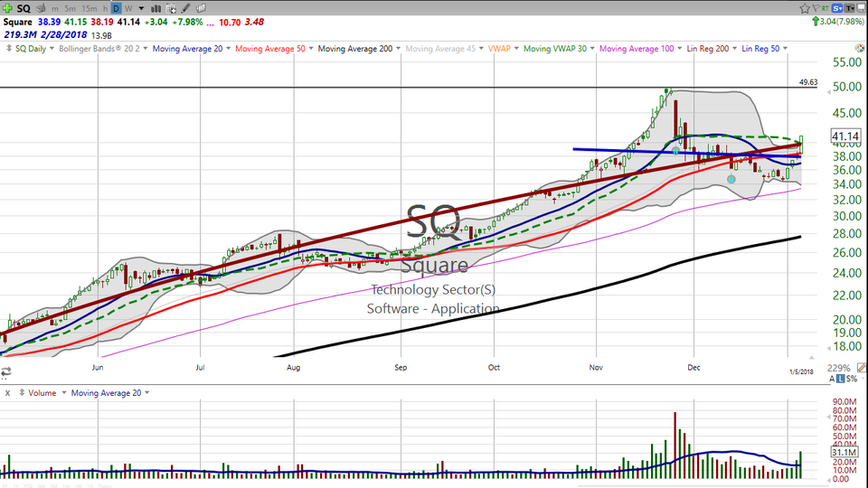The height and width of the screenshot is (488, 868).
Task: Select the pencil drawing tools icon
Action: (x=186, y=8)
